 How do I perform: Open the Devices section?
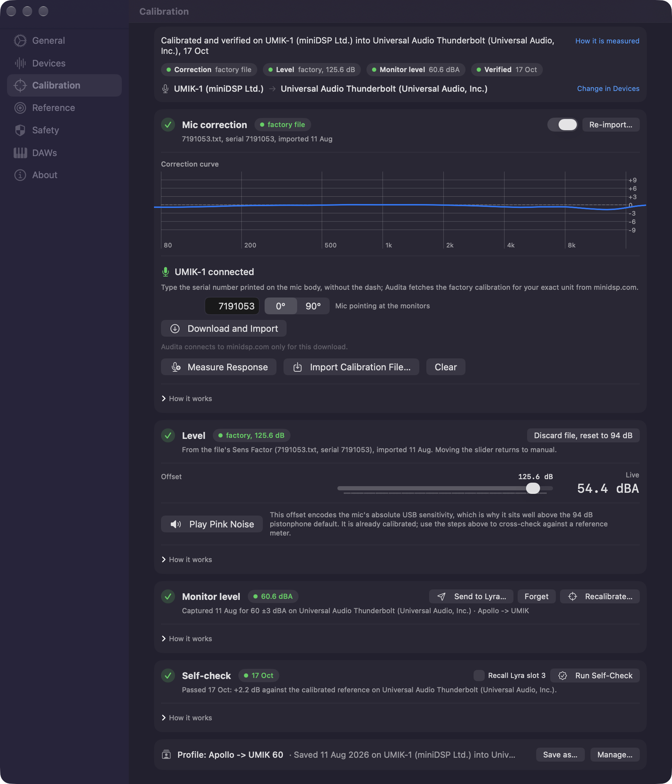click(x=64, y=63)
